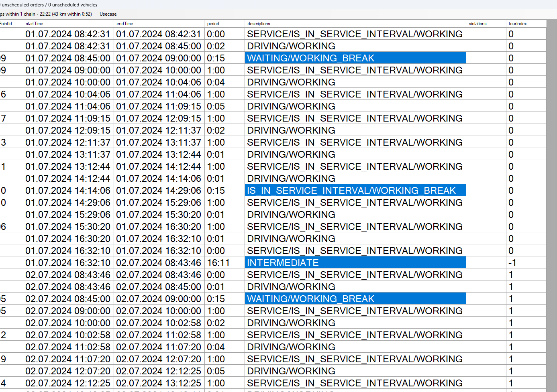Viewport: 557px width, 392px height.
Task: Click the vertical scrollbar on the right
Action: tap(551, 201)
